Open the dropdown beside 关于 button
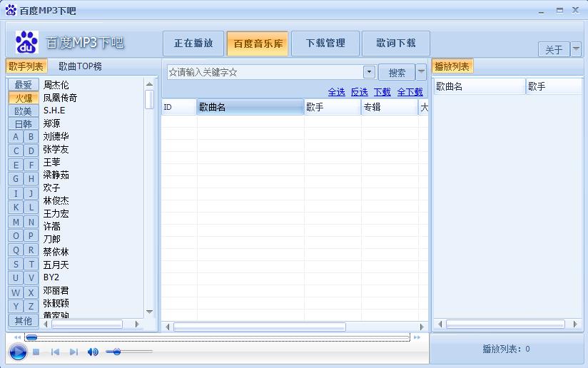Viewport: 588px width, 368px height. (x=576, y=49)
